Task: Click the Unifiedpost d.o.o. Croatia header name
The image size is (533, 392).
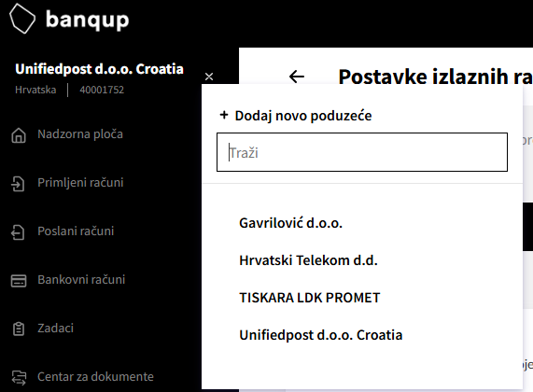Action: tap(99, 69)
